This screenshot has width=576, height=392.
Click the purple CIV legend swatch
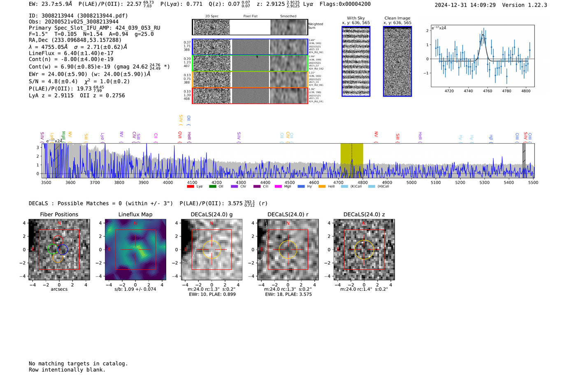[235, 187]
